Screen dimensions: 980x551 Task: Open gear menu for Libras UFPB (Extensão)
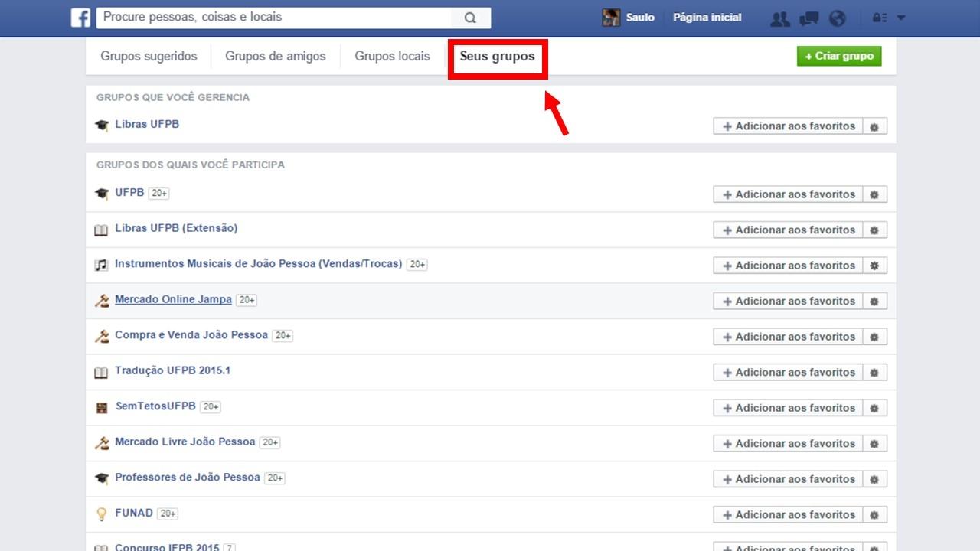pos(874,230)
